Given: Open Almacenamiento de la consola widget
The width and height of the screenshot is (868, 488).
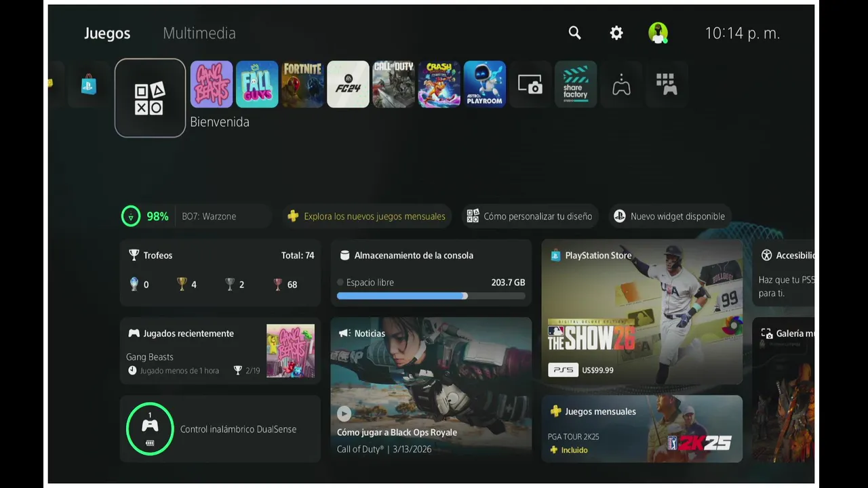Looking at the screenshot, I should pyautogui.click(x=431, y=272).
